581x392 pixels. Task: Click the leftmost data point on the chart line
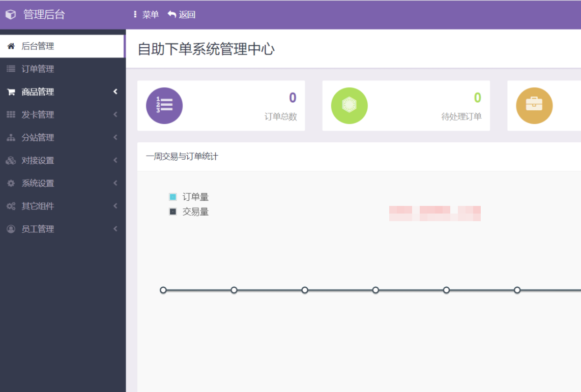163,290
